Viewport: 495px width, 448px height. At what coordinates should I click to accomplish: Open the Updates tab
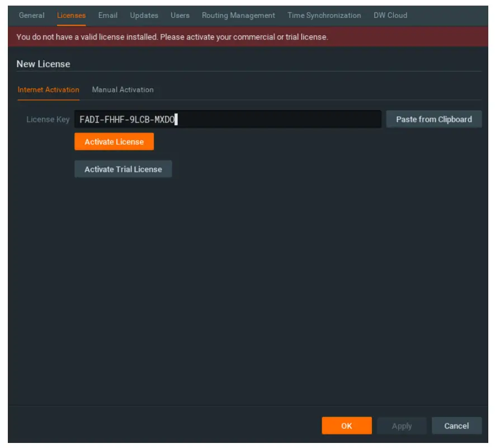(x=144, y=15)
